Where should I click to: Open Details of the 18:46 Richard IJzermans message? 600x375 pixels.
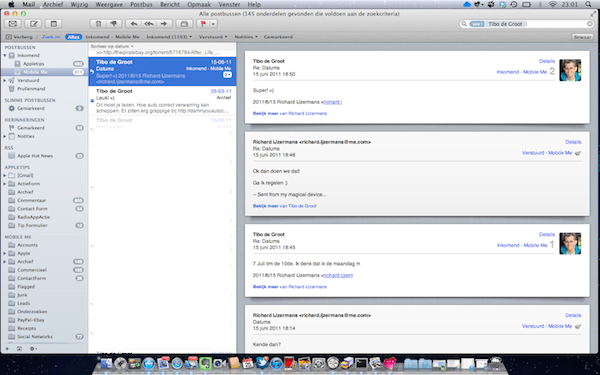click(x=573, y=142)
